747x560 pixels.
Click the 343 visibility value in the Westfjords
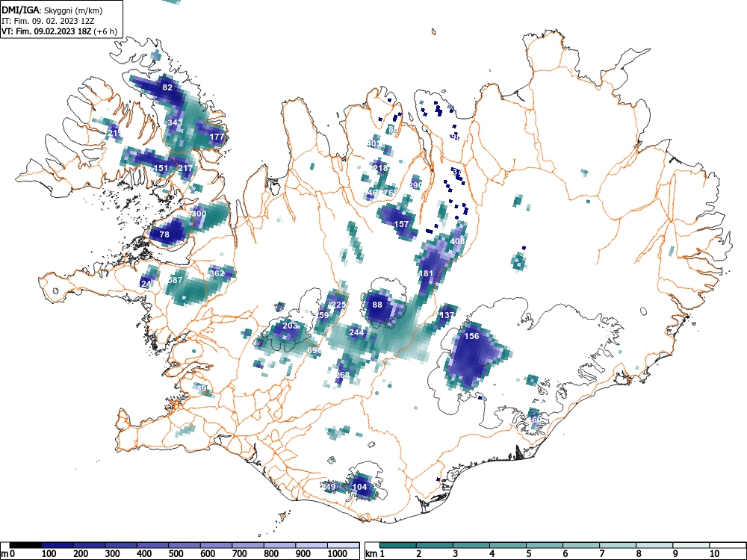(x=175, y=122)
